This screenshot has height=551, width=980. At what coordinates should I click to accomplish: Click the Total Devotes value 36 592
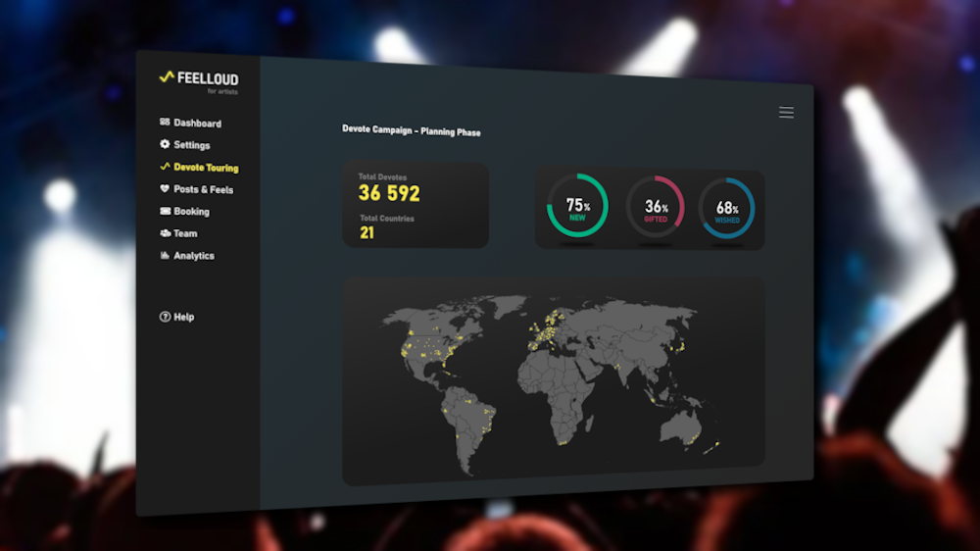[389, 193]
